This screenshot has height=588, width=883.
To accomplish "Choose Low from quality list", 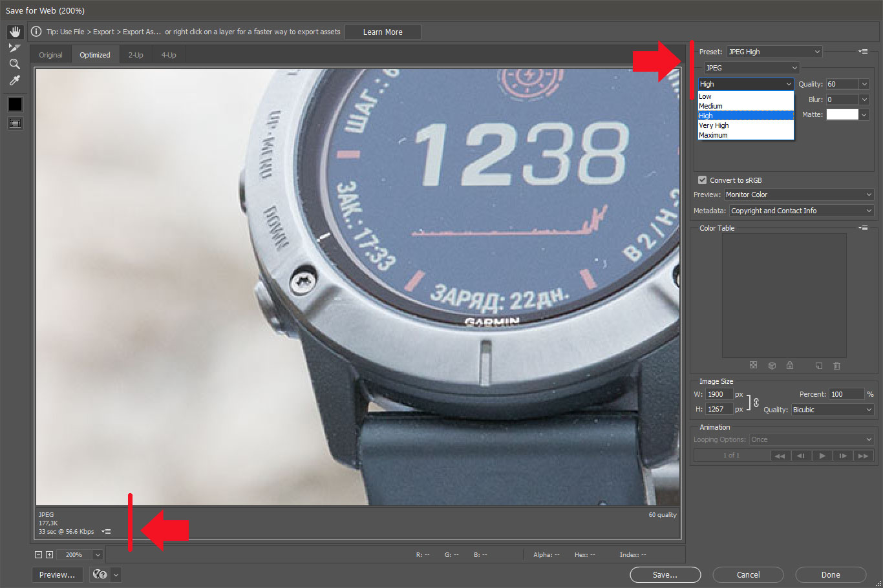I will pos(745,96).
